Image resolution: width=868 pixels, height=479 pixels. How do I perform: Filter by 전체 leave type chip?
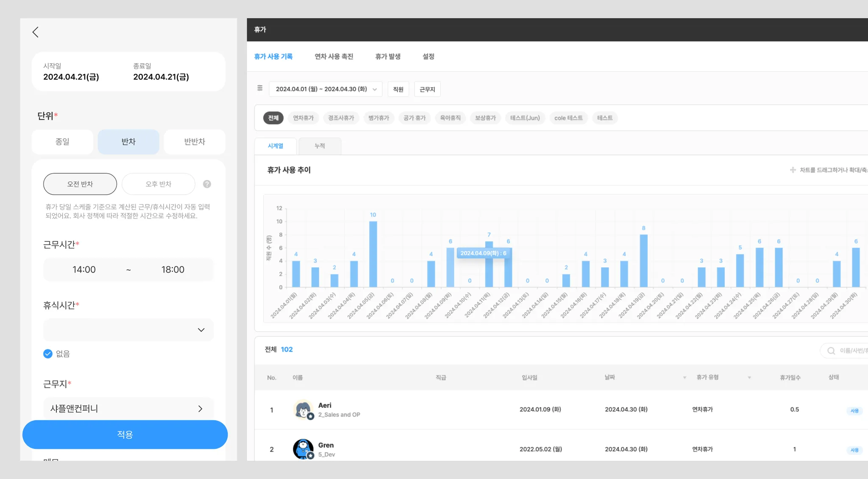click(273, 118)
